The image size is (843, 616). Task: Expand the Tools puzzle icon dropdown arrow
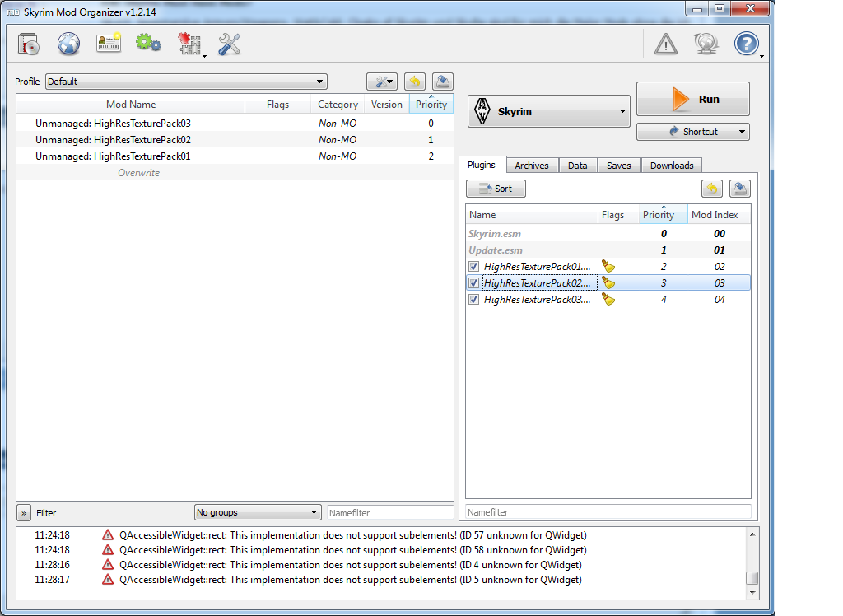coord(204,56)
